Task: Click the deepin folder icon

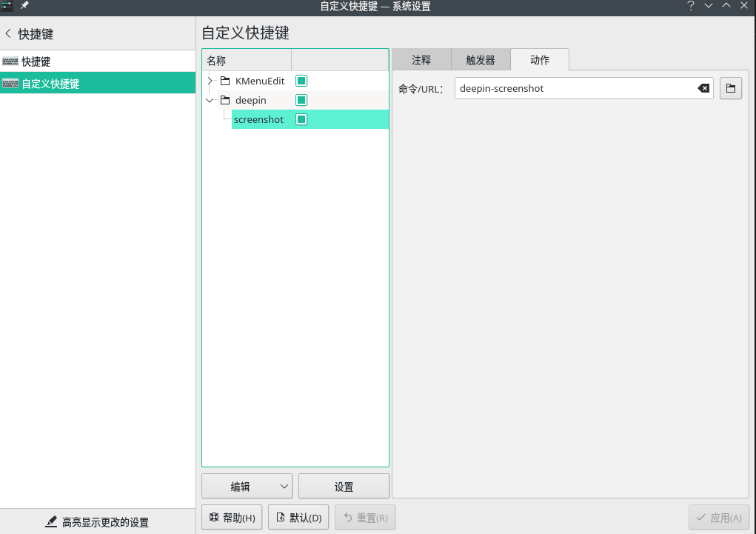Action: point(225,100)
